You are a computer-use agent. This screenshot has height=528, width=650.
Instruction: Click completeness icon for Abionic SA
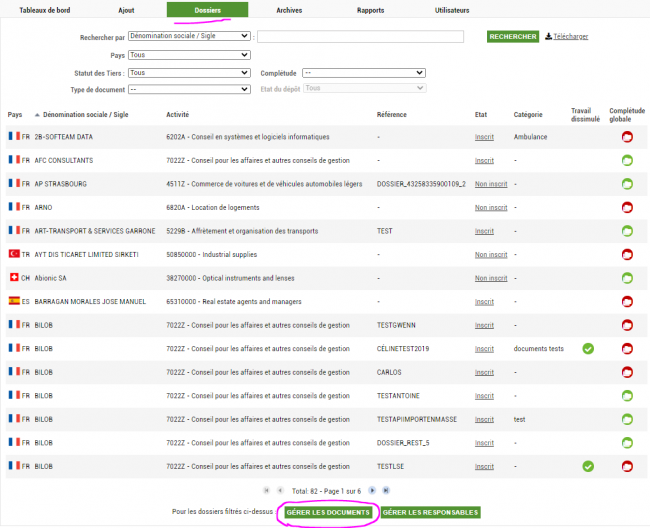627,278
